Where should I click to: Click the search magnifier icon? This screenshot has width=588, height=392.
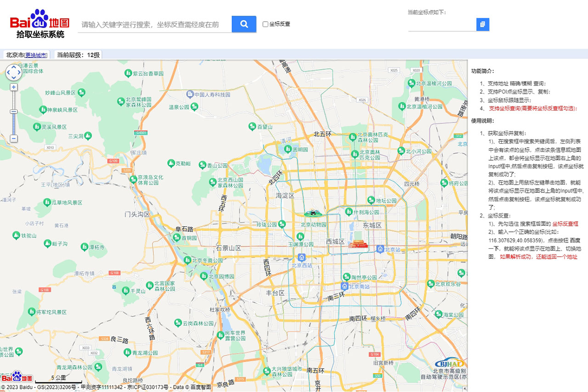coord(243,24)
